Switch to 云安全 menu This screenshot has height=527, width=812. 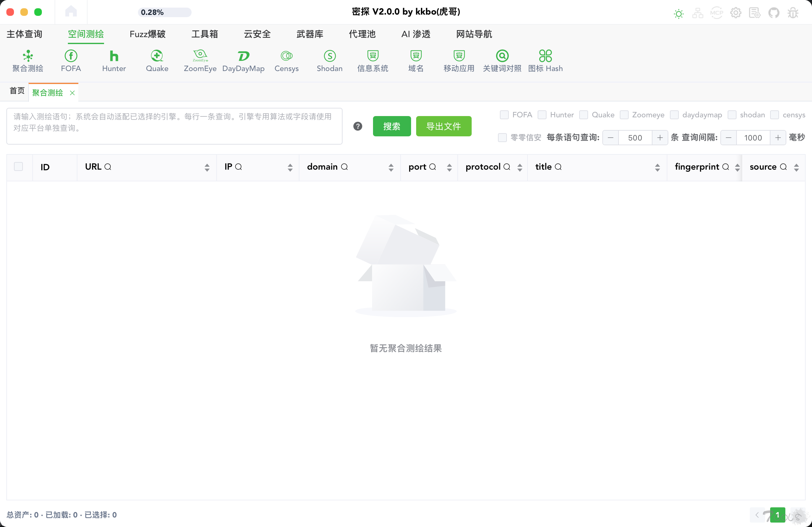(257, 34)
